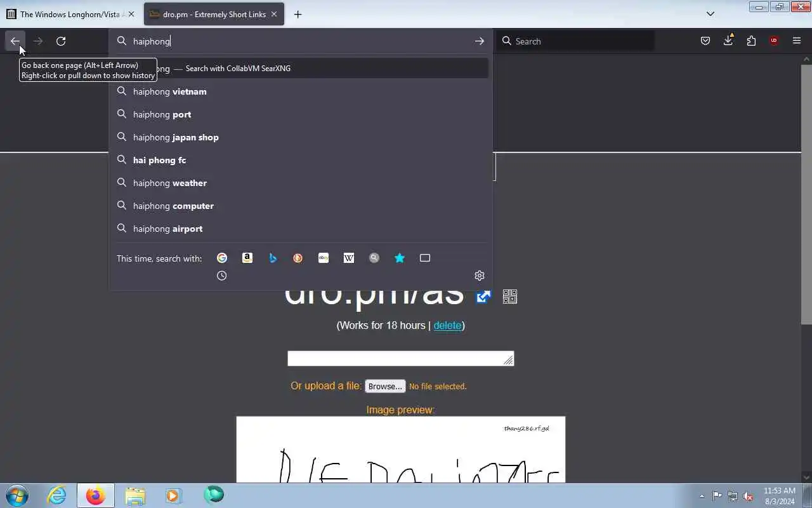The image size is (812, 508).
Task: Click the grayed-out forward arrow button
Action: 38,41
